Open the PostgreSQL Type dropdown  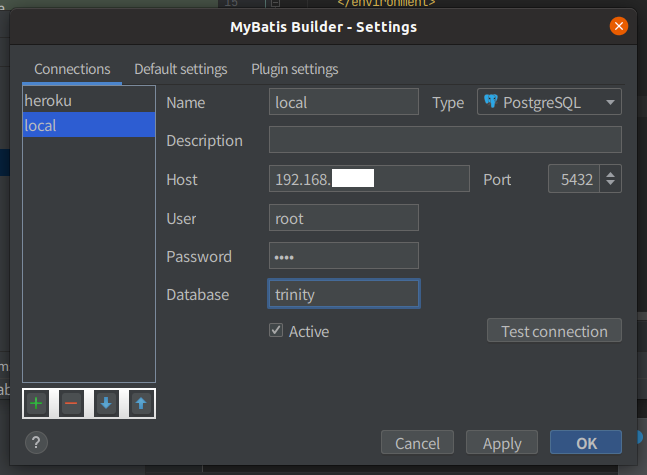549,102
